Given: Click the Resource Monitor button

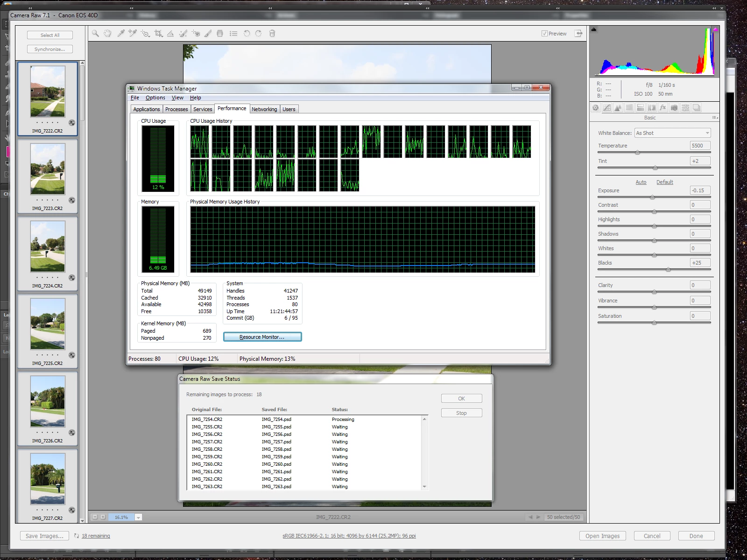Looking at the screenshot, I should 262,337.
